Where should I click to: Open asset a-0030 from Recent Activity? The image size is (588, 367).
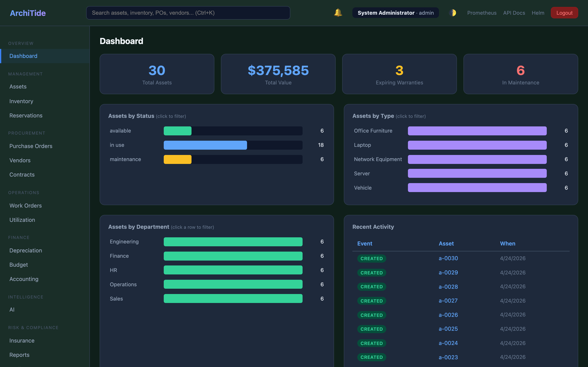click(x=448, y=258)
